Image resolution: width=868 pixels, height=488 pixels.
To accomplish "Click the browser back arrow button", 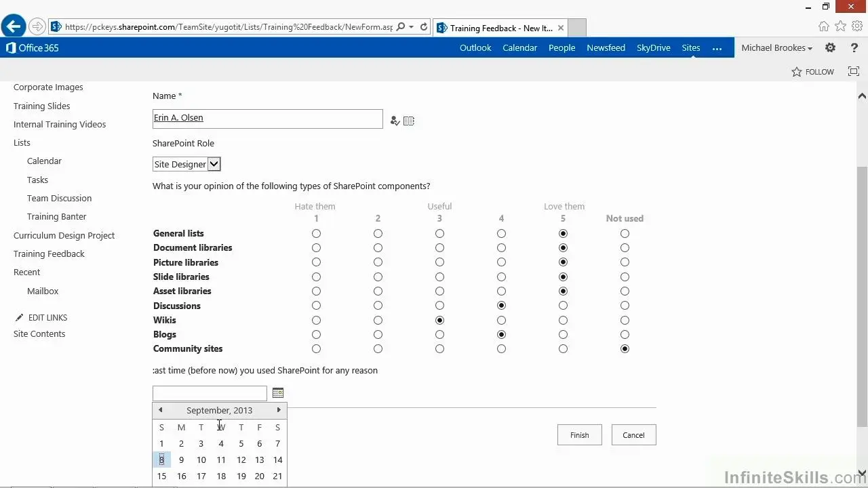I will tap(13, 26).
